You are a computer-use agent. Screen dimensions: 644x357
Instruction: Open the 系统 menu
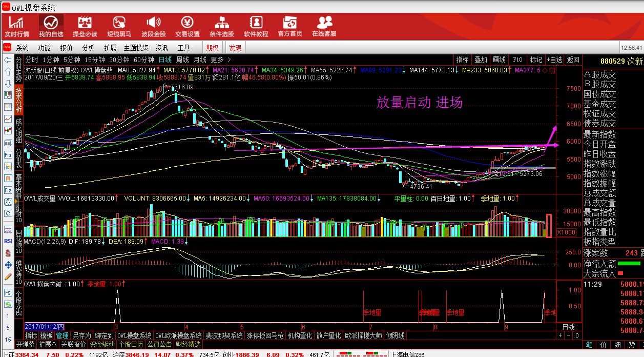pyautogui.click(x=23, y=48)
